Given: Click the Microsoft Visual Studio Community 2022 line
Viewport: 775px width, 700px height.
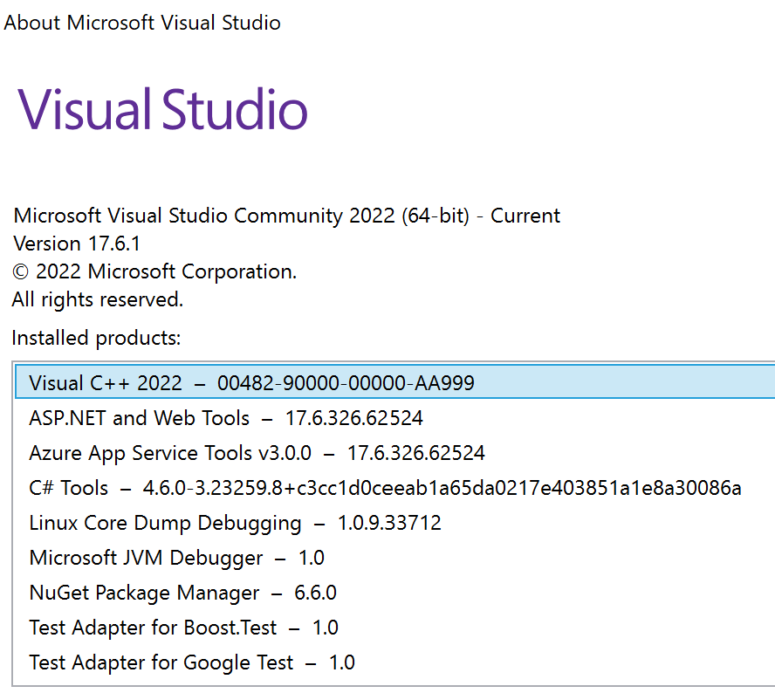Looking at the screenshot, I should (x=286, y=216).
